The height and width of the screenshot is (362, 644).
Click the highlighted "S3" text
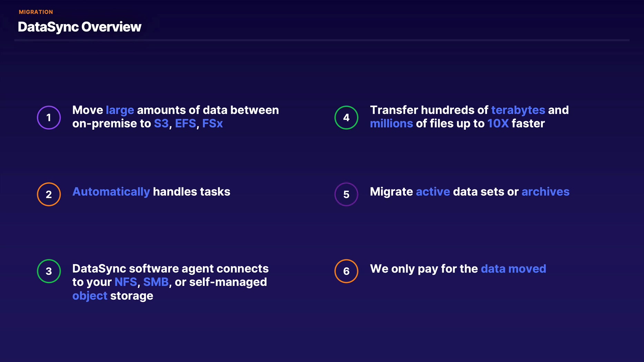tap(161, 123)
